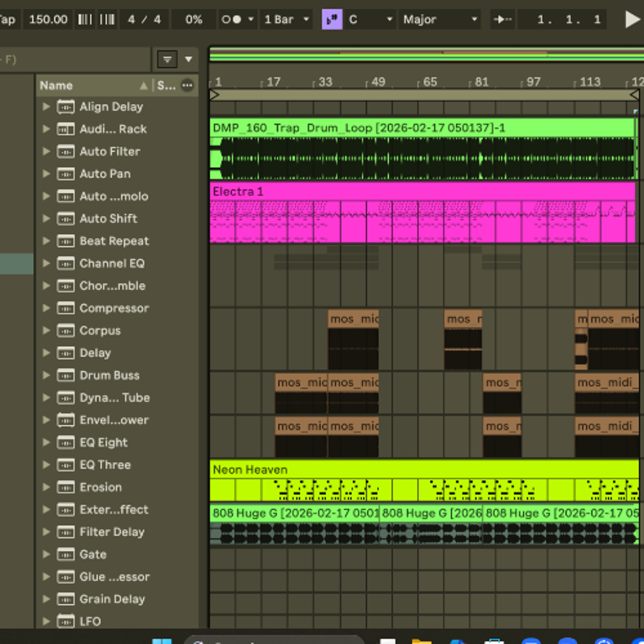Click the nudge tempo up bars icon

click(107, 19)
